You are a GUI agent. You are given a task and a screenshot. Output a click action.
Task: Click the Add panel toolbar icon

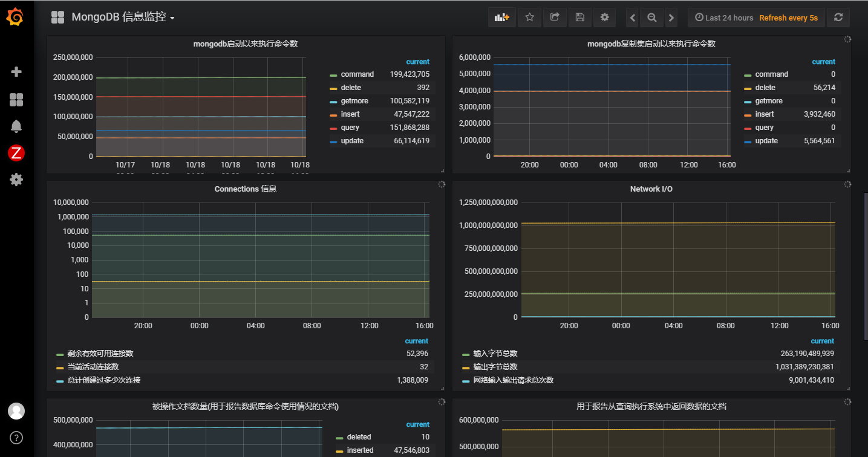click(502, 18)
